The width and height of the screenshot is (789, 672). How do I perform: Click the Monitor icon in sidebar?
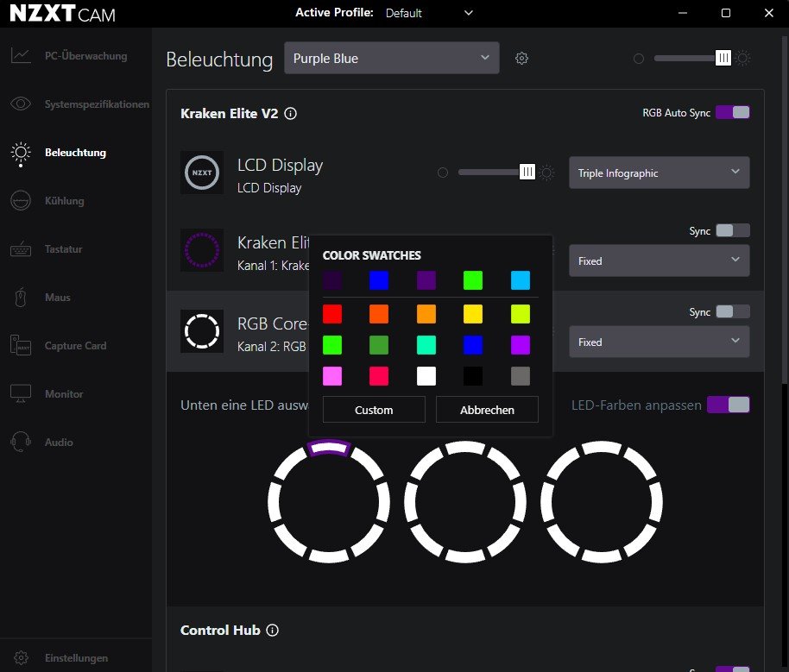click(x=21, y=394)
